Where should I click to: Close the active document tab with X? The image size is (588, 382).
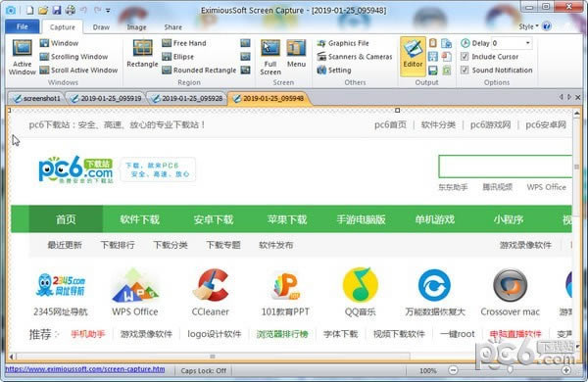[578, 98]
